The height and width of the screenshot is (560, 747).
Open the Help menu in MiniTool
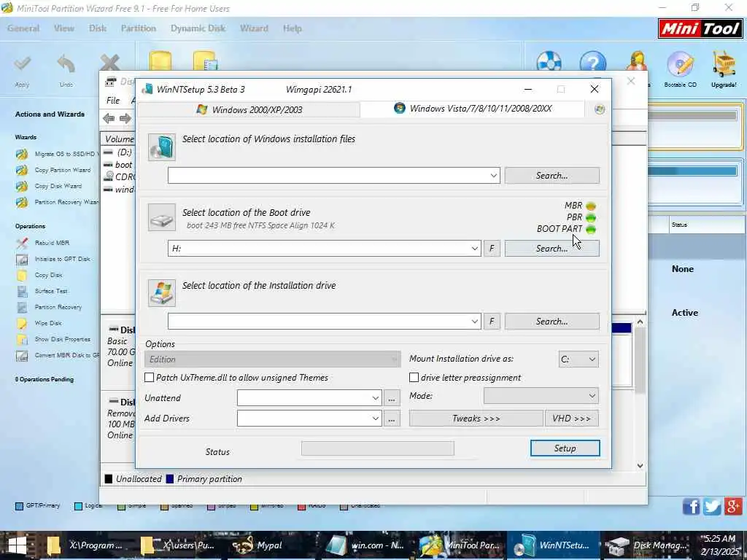pos(292,28)
